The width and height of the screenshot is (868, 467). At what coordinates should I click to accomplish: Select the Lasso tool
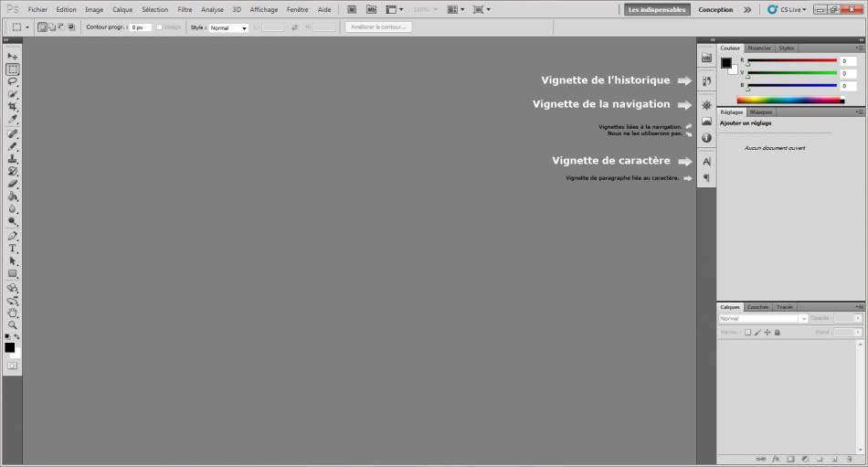click(12, 82)
